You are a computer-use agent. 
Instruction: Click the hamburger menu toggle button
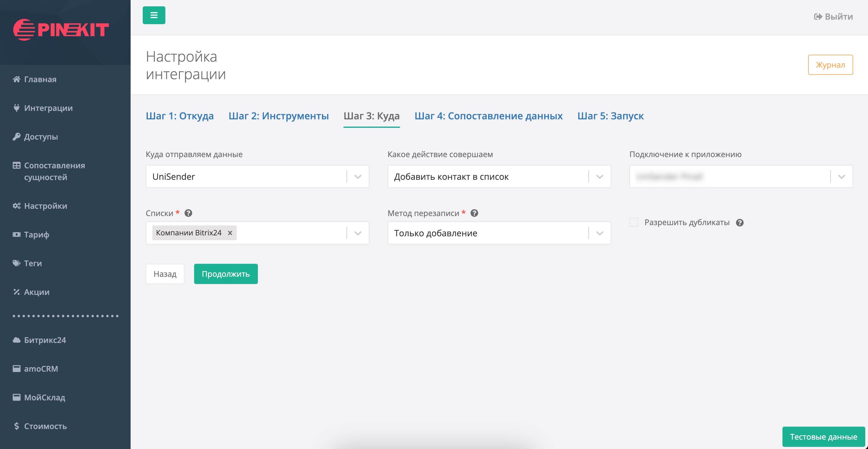tap(154, 15)
